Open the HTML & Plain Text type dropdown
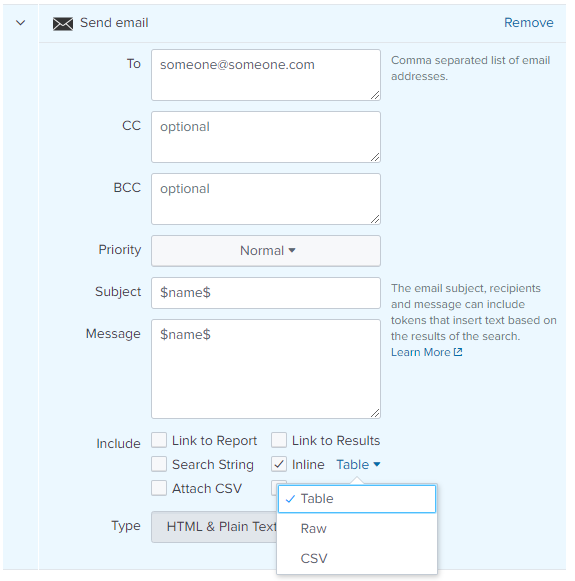 [x=215, y=527]
